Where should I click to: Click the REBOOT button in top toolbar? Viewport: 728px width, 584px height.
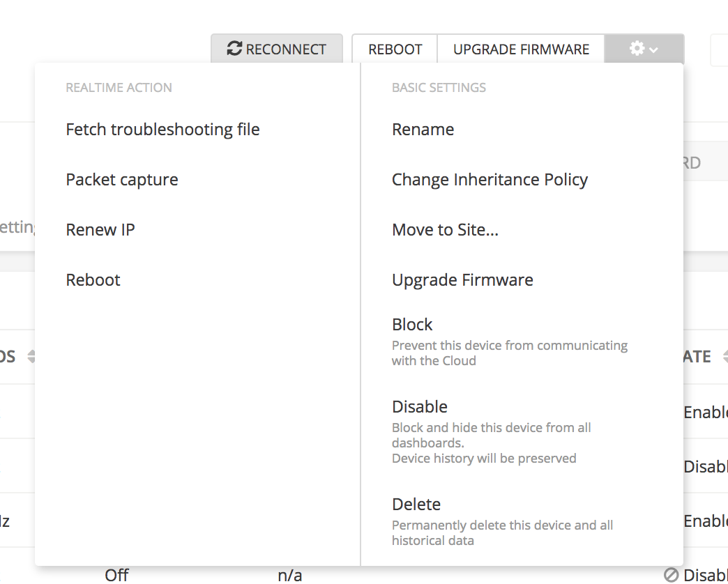[x=395, y=49]
